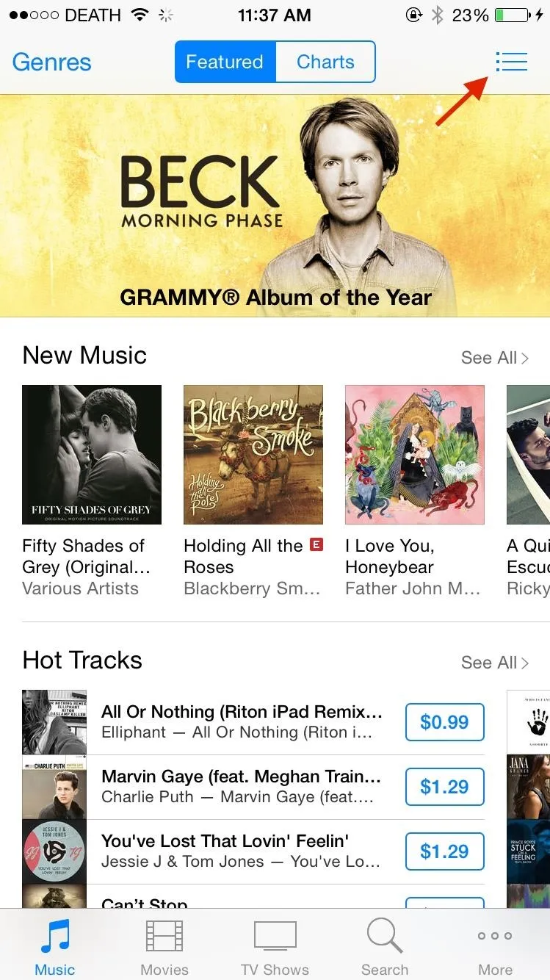Buy All Or Nothing for $0.99
Viewport: 550px width, 980px height.
point(445,722)
